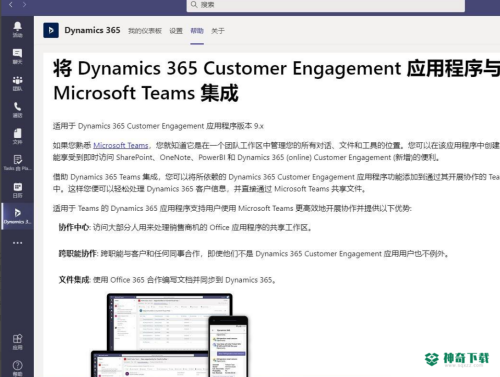Follow the Microsoft Teams hyperlink

point(121,145)
